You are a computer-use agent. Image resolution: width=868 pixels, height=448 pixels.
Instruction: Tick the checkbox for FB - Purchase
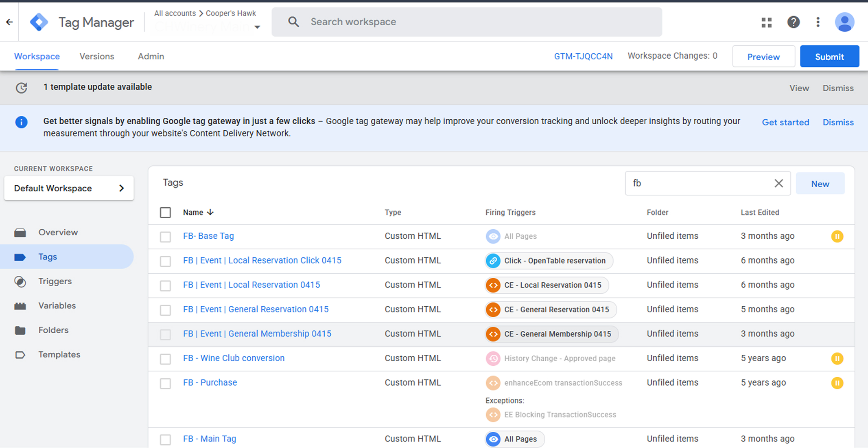(x=165, y=383)
